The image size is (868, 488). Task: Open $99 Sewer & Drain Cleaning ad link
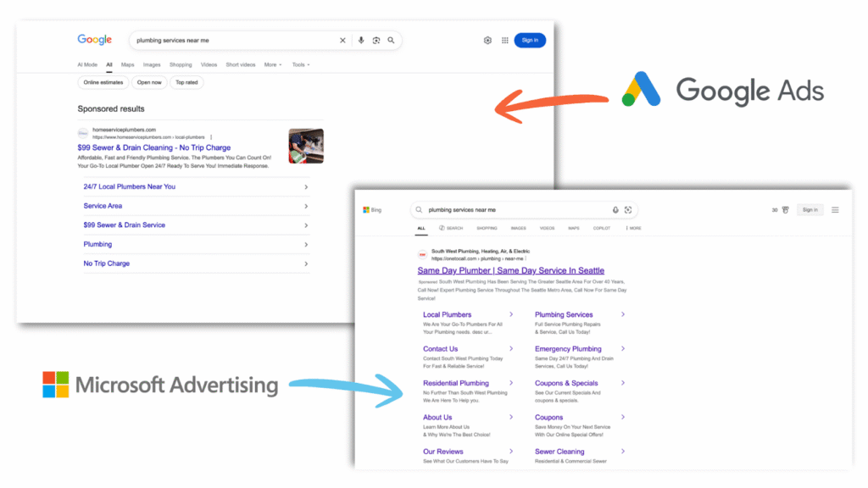(154, 147)
